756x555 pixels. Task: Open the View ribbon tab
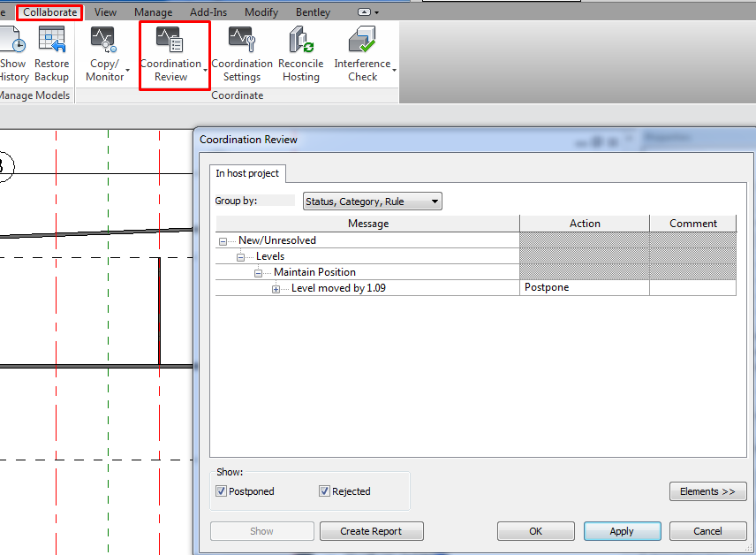105,12
